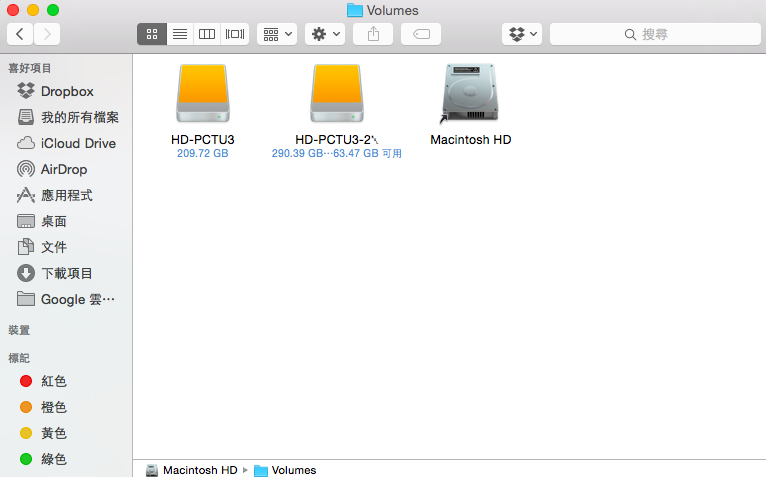The height and width of the screenshot is (477, 766).
Task: Open 桌面 in the sidebar
Action: pyautogui.click(x=66, y=221)
